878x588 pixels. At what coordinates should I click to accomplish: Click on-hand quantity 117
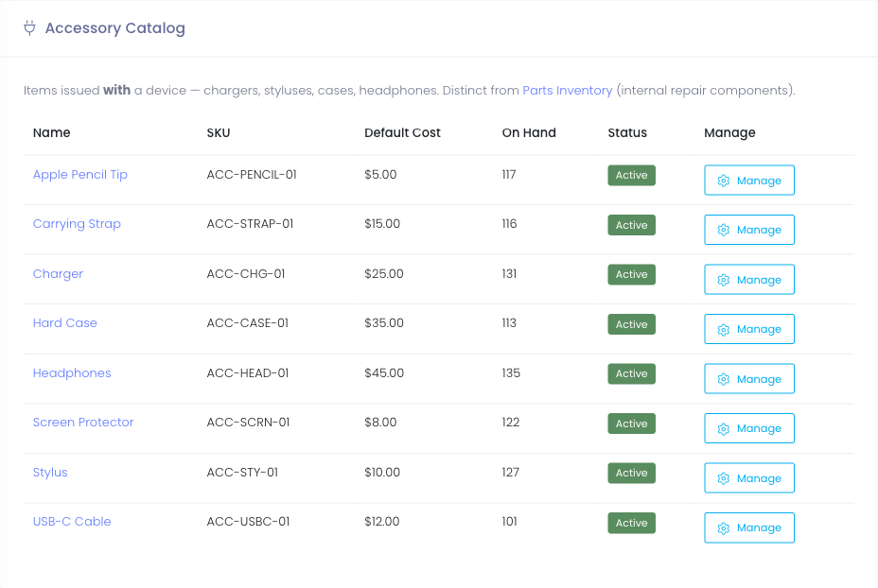[509, 175]
